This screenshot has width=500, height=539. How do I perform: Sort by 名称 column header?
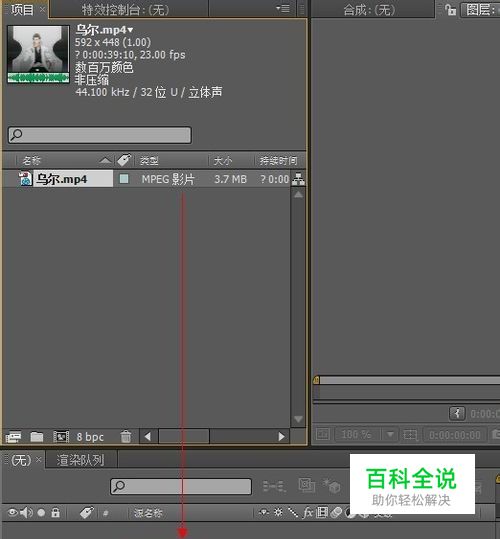[x=31, y=160]
